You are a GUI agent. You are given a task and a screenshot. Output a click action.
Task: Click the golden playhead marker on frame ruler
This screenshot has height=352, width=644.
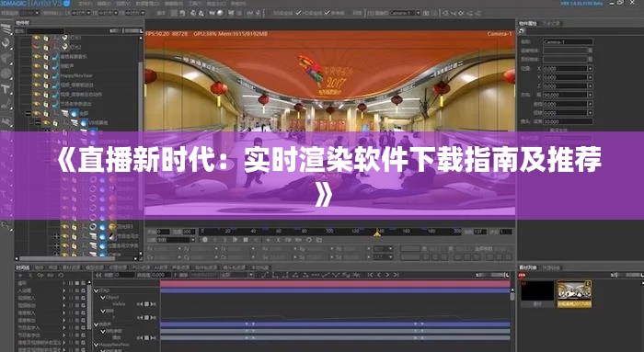[377, 233]
